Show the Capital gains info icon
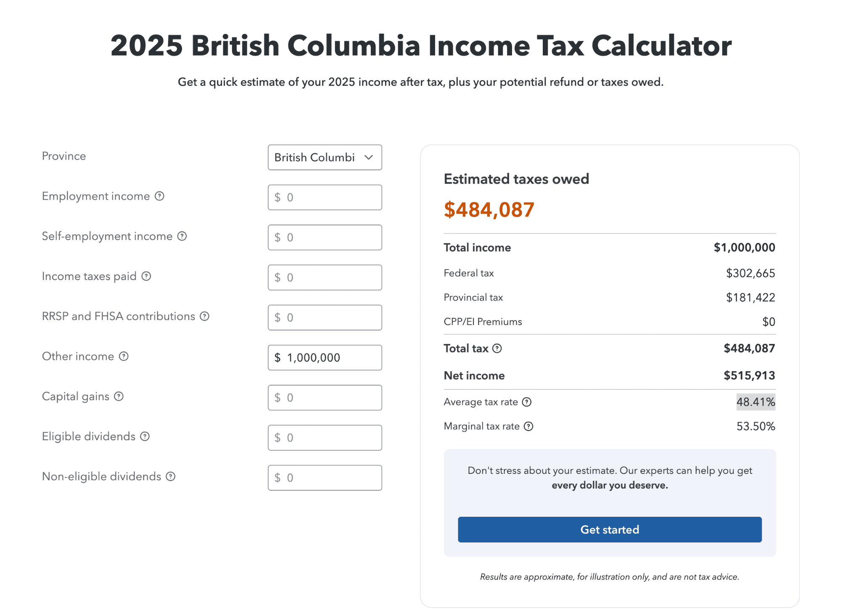This screenshot has height=616, width=861. (119, 396)
